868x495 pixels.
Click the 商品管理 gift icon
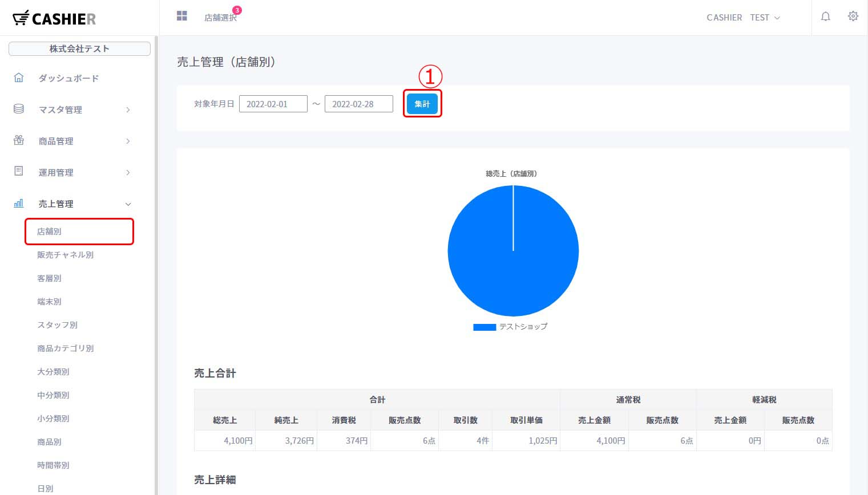pyautogui.click(x=19, y=140)
